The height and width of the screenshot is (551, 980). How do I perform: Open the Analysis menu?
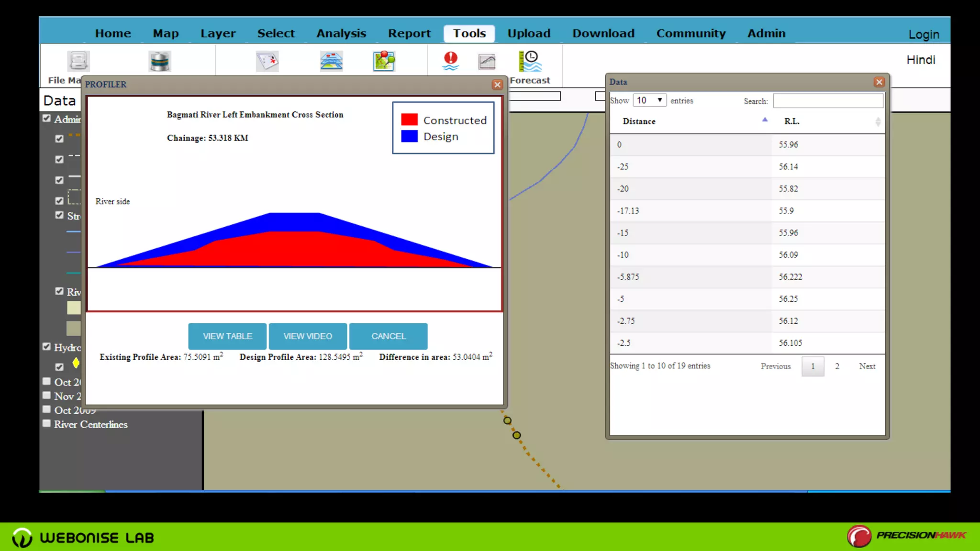[341, 33]
